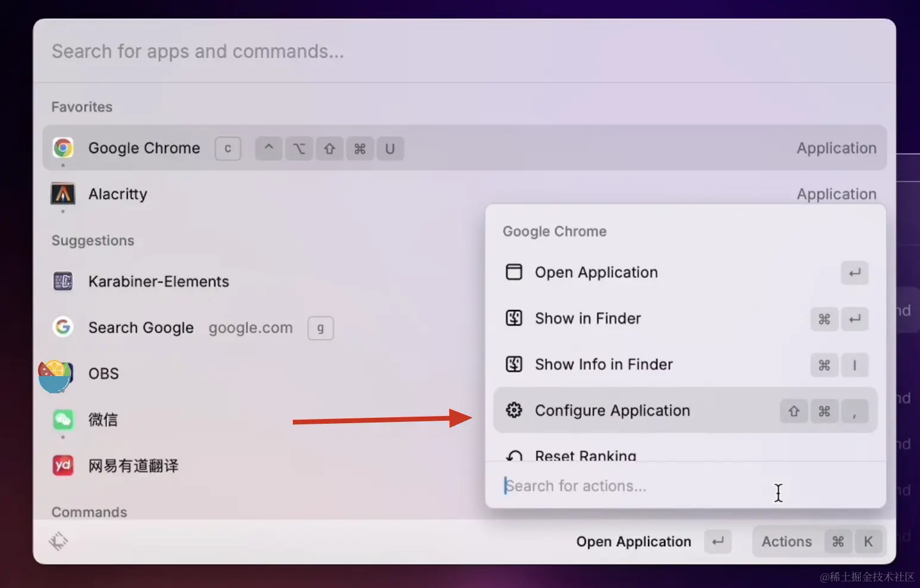Click the comma key badge on Configure Application
This screenshot has width=920, height=588.
coord(855,411)
